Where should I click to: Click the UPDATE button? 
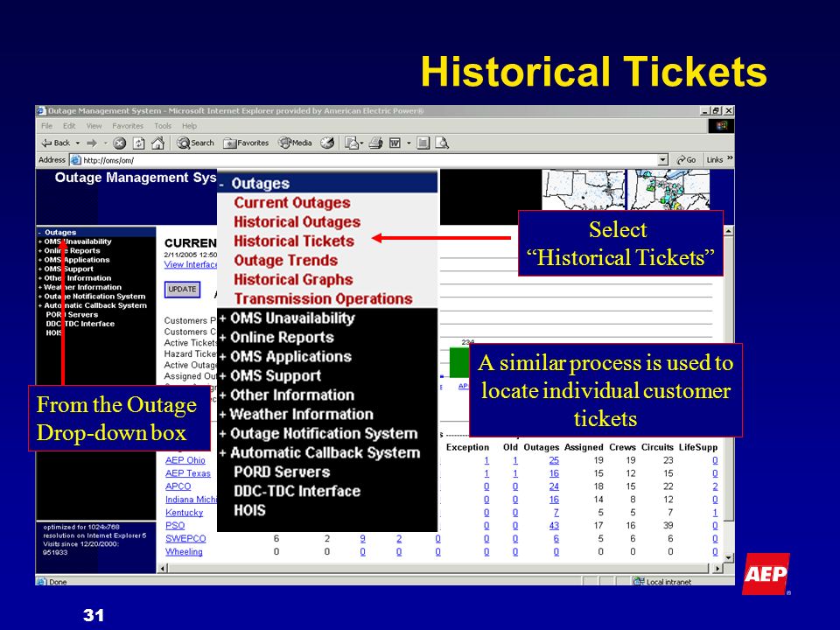tap(182, 290)
